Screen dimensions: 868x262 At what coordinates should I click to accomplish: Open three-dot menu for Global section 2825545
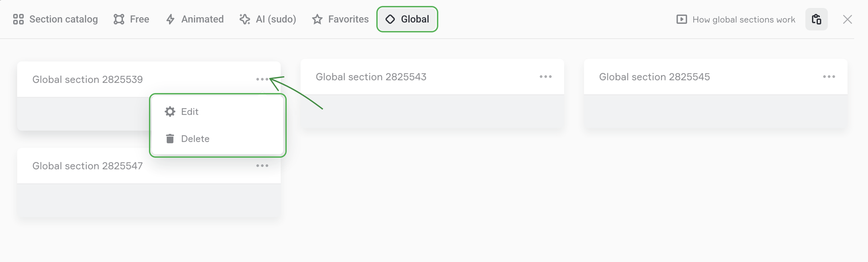coord(829,77)
